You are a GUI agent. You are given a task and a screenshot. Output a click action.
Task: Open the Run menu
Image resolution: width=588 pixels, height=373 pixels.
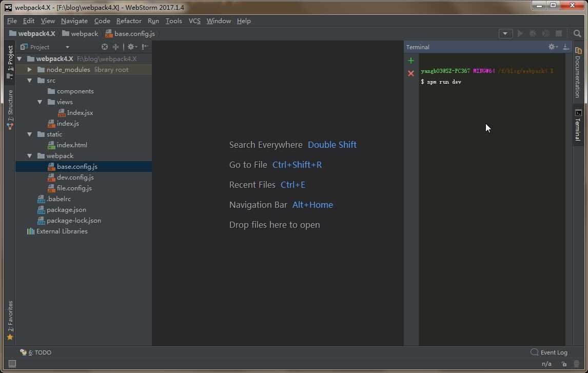pyautogui.click(x=153, y=21)
